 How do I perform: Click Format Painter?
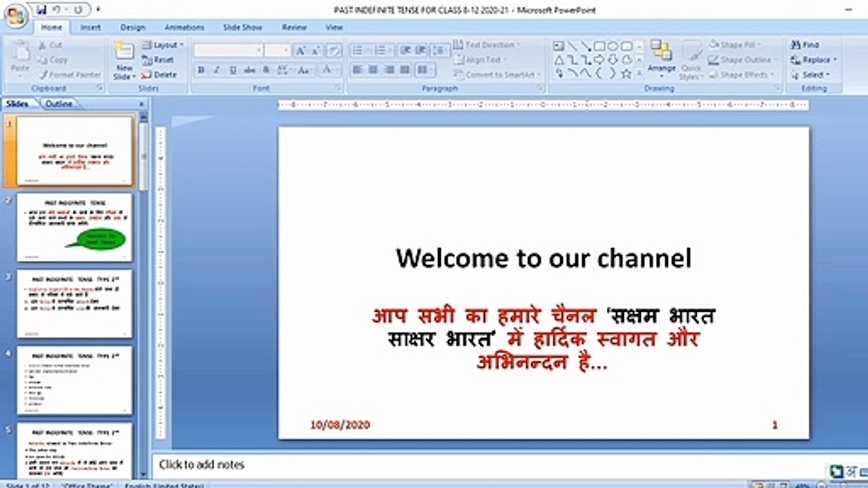coord(70,75)
